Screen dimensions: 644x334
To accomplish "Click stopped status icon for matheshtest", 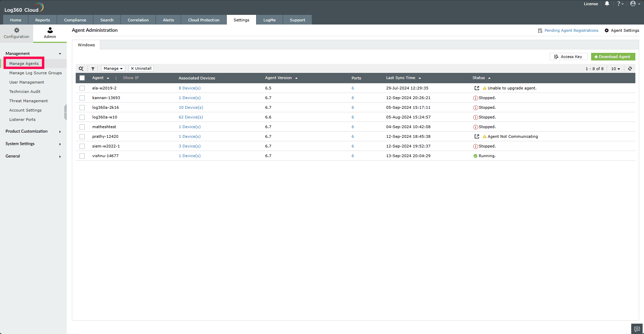I will point(476,127).
